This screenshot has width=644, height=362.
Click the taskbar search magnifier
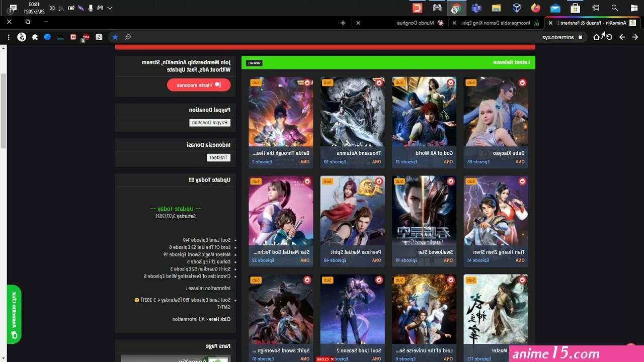(x=615, y=8)
